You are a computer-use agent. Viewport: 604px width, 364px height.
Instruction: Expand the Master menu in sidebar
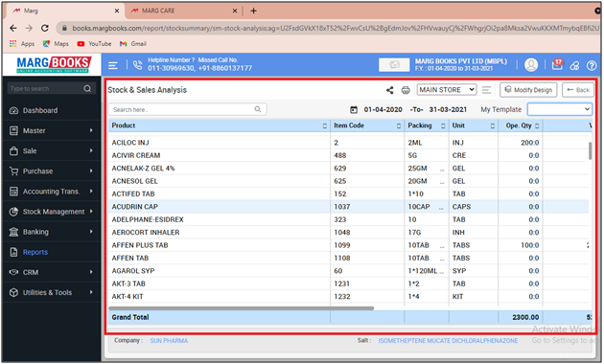(51, 131)
